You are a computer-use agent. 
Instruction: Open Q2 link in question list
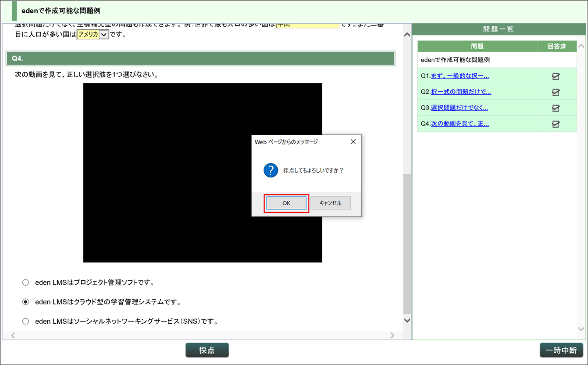[461, 92]
